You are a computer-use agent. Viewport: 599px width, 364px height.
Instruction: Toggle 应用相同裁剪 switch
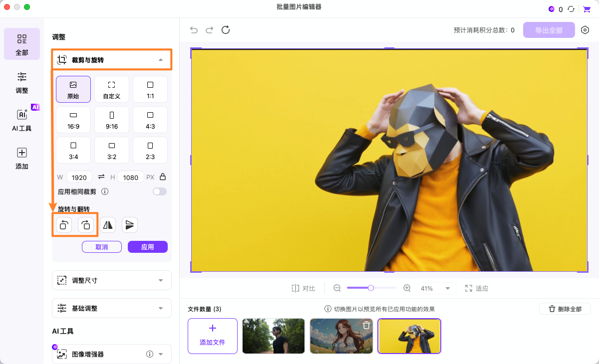point(160,191)
